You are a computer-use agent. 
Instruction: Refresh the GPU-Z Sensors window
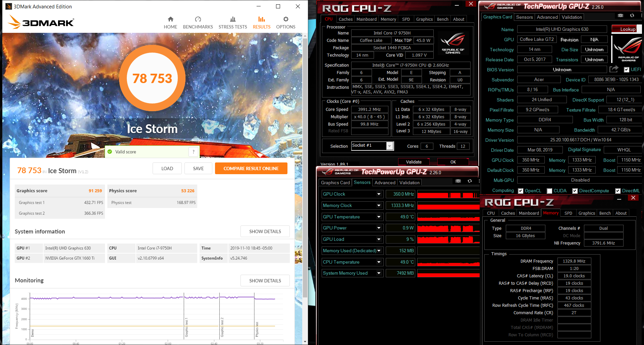click(x=470, y=181)
